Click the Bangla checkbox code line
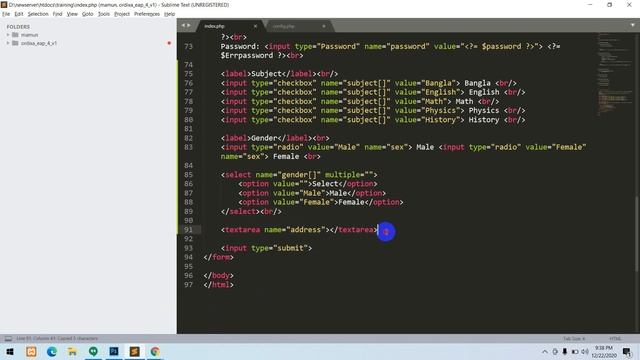Viewport: 640px width, 360px height. (369, 83)
